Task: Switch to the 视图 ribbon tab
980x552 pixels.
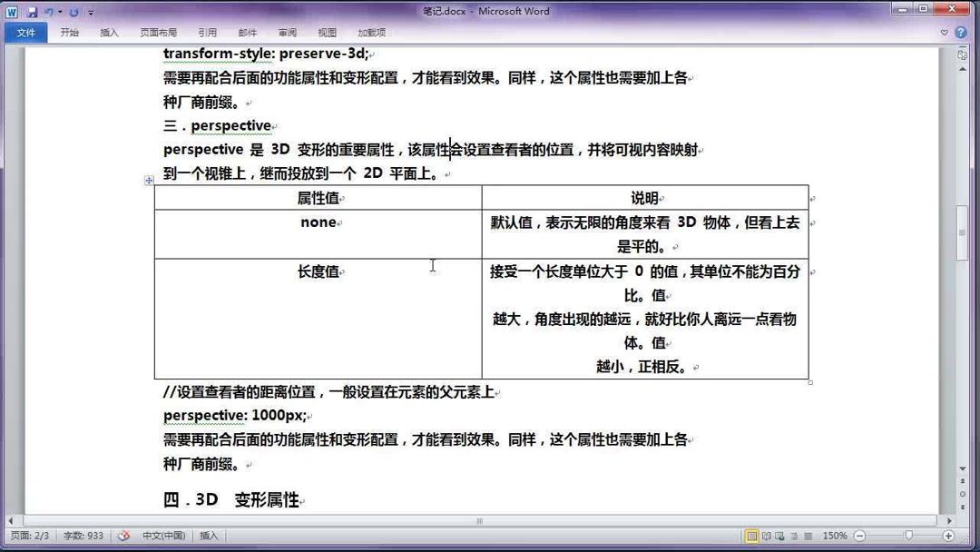Action: pyautogui.click(x=327, y=31)
